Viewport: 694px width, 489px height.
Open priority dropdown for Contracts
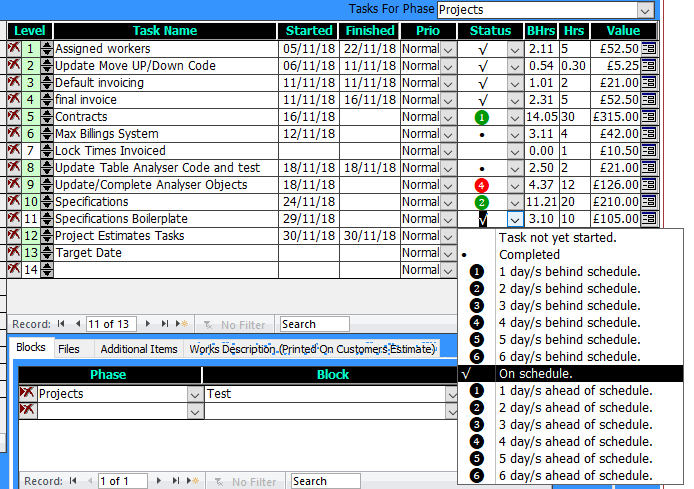click(448, 117)
